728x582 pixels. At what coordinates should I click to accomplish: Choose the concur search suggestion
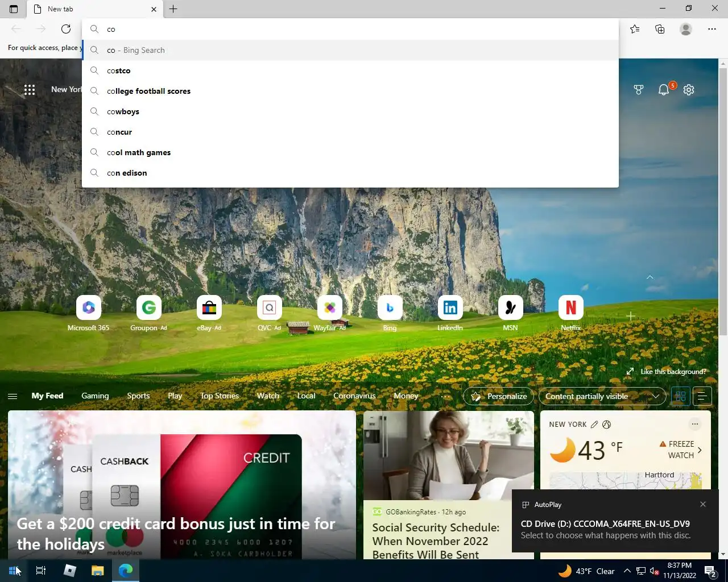click(350, 132)
